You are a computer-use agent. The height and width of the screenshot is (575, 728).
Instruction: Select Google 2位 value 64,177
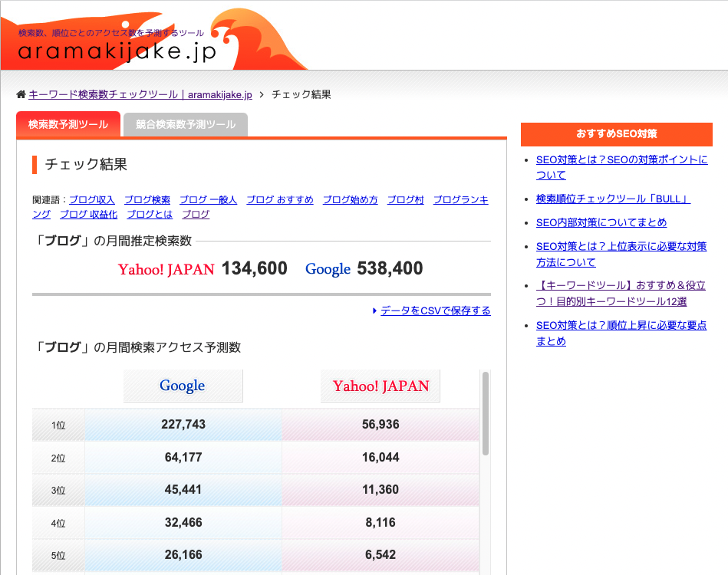[x=183, y=457]
